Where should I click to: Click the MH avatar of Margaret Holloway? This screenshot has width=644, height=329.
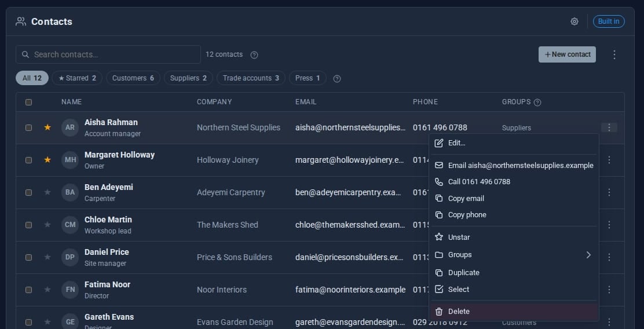[x=70, y=160]
